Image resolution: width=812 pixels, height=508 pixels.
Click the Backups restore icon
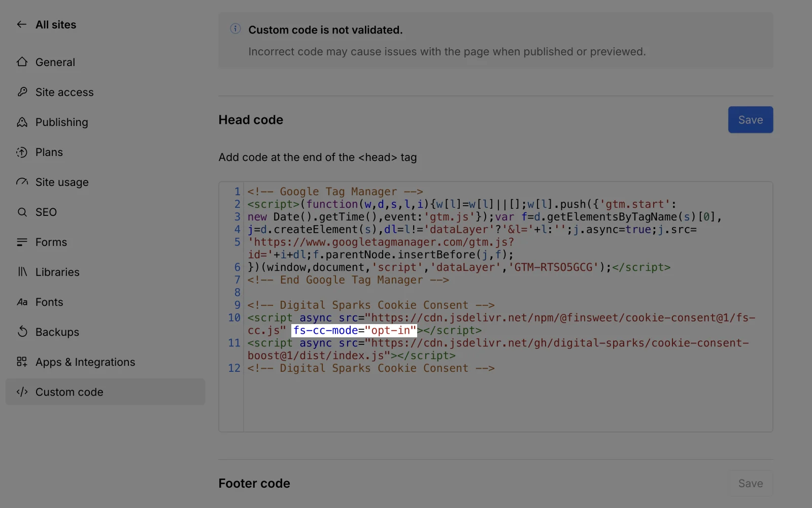(22, 332)
